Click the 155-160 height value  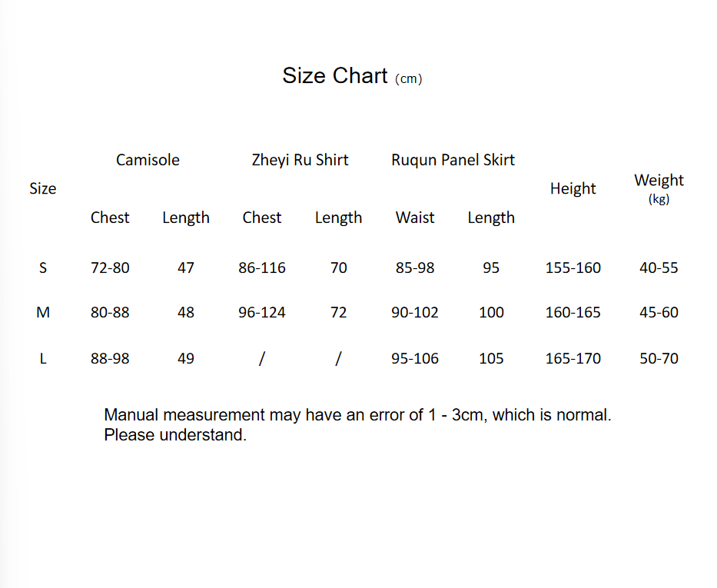[x=573, y=267]
